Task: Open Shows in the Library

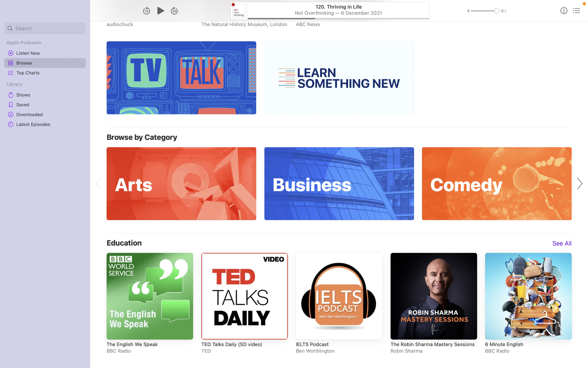Action: 45,95
